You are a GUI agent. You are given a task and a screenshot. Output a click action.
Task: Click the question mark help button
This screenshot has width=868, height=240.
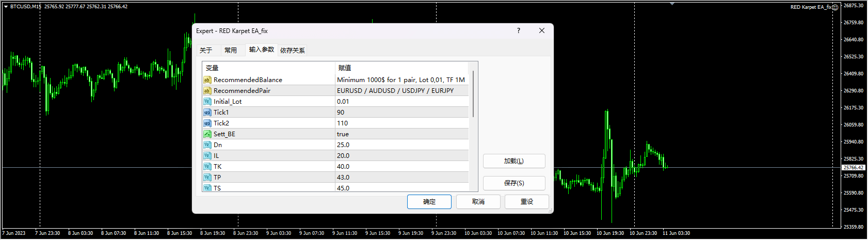(519, 31)
